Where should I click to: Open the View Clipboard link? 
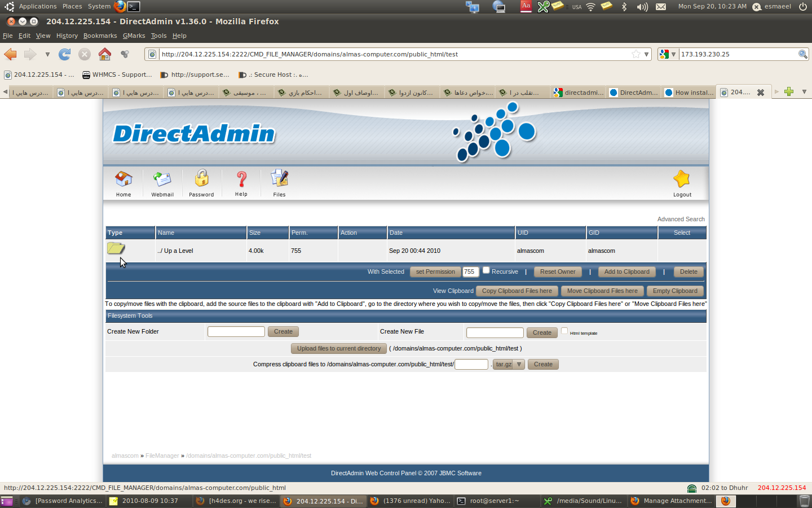[x=453, y=291]
